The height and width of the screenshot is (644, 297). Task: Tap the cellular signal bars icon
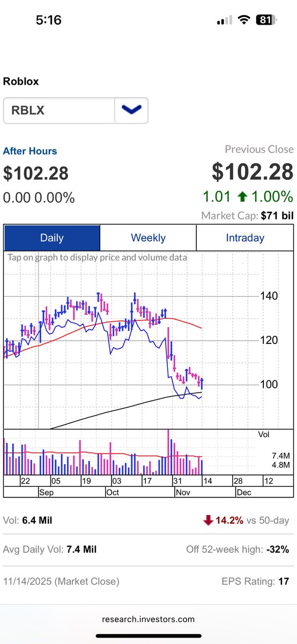pyautogui.click(x=225, y=21)
